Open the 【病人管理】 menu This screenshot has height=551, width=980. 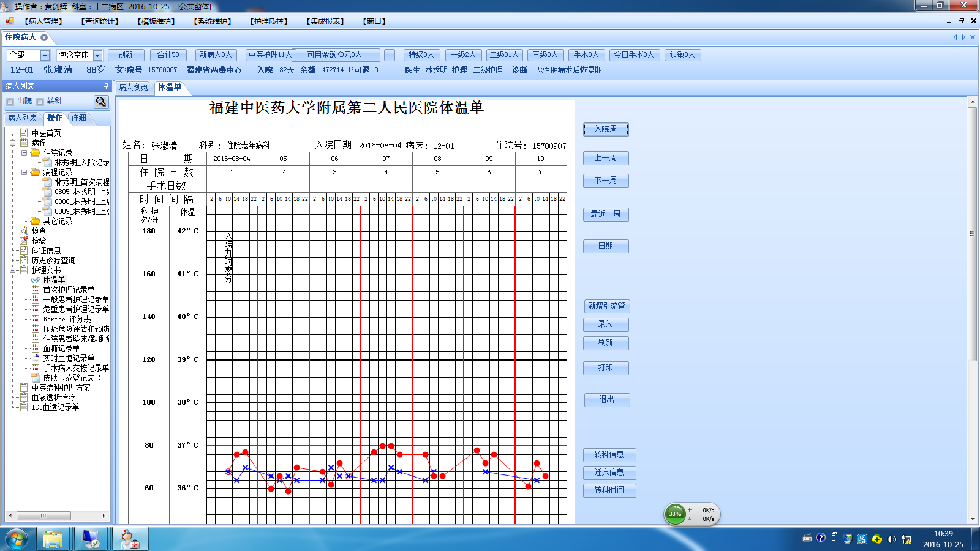click(43, 21)
